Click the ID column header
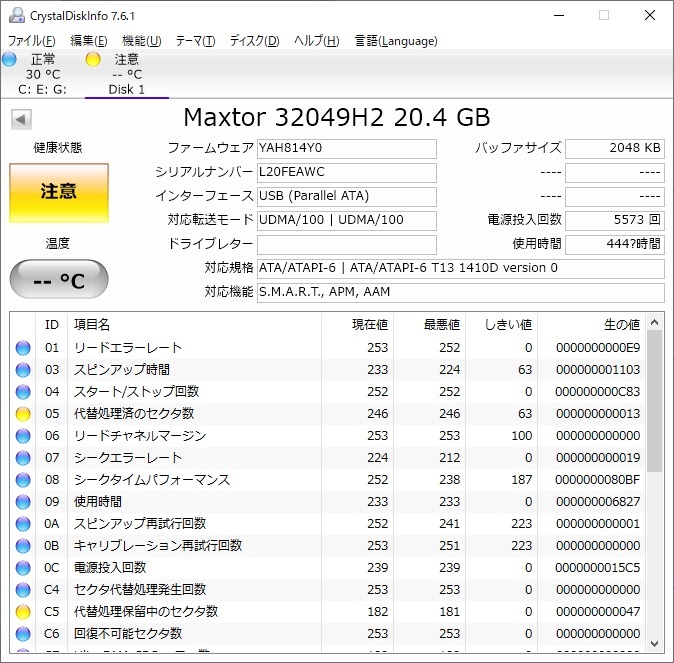Screen dimensions: 674x663 [52, 325]
